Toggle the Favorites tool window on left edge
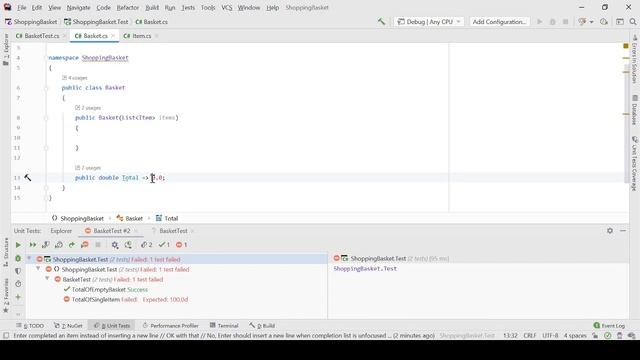The image size is (640, 360). point(6,295)
